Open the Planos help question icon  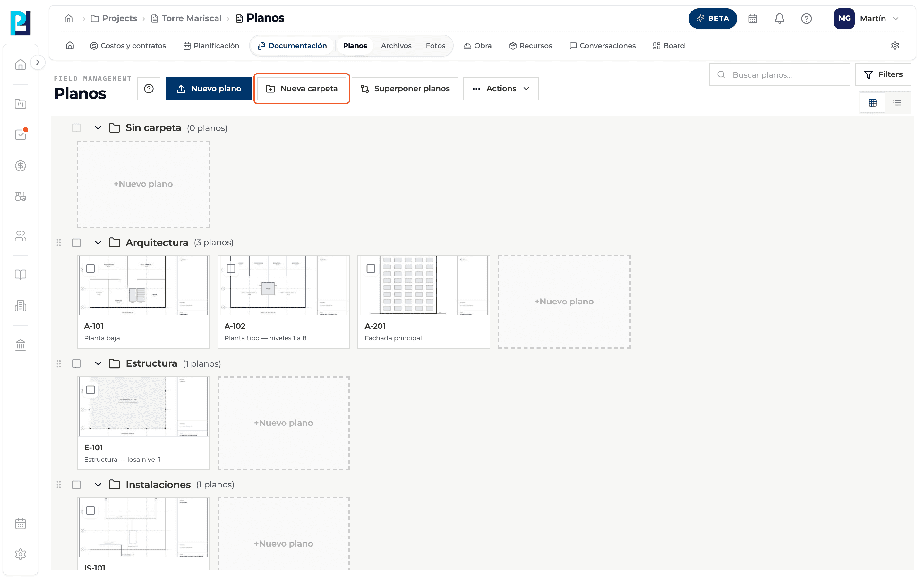point(149,88)
